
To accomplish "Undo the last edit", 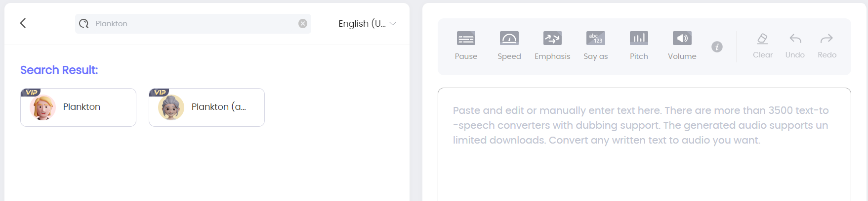I will coord(795,46).
